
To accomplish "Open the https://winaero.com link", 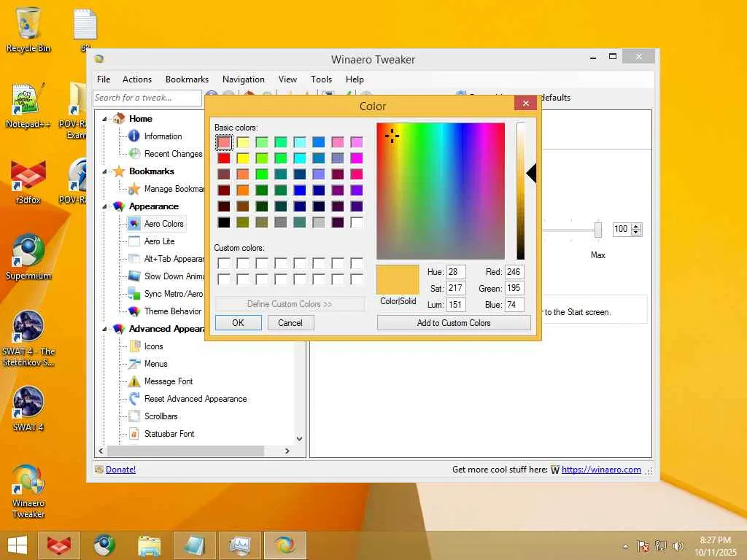I will [x=601, y=470].
